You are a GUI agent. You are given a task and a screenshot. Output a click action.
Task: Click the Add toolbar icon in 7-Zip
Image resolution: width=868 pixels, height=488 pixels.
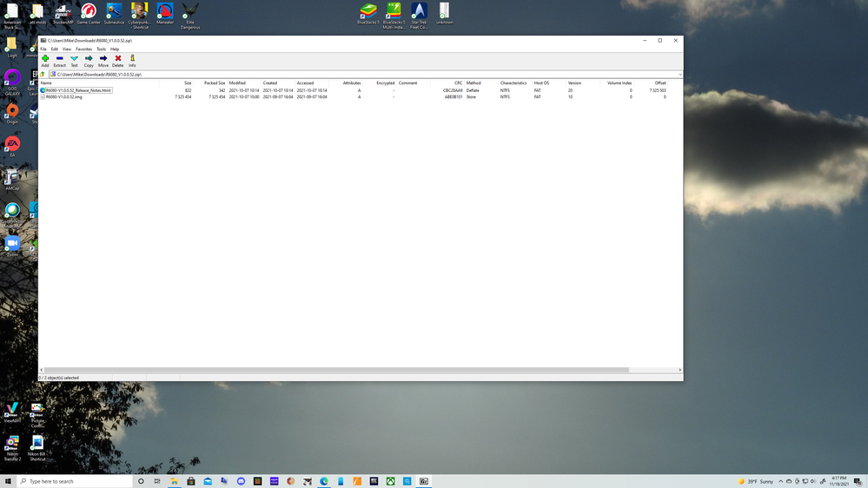(45, 61)
